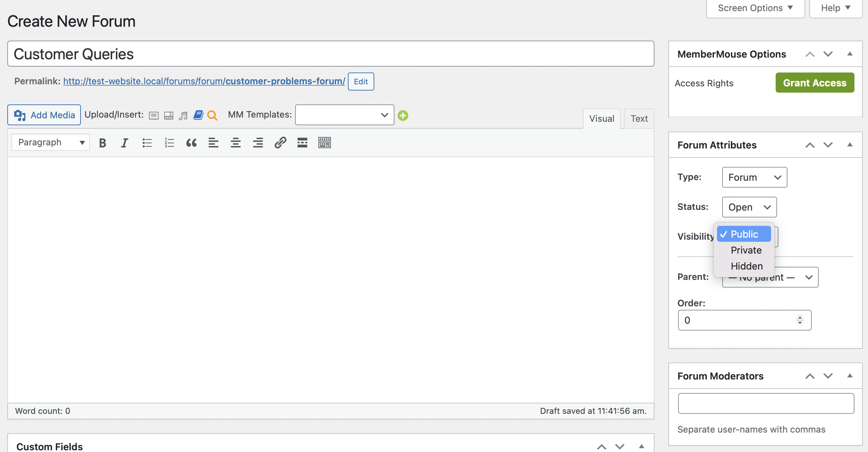
Task: Select Private visibility option
Action: point(746,249)
